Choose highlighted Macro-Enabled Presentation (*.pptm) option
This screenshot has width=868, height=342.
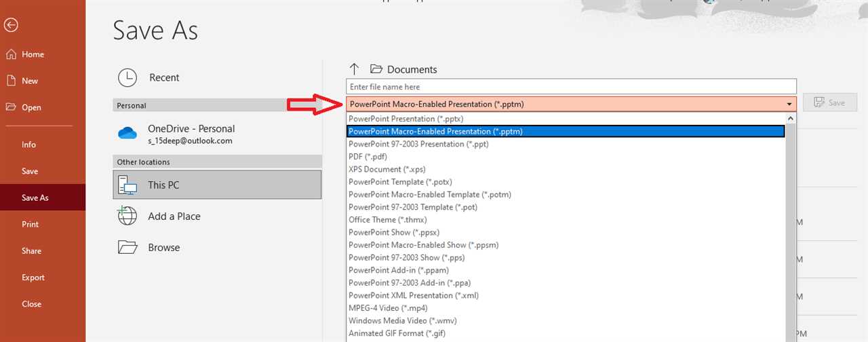565,132
